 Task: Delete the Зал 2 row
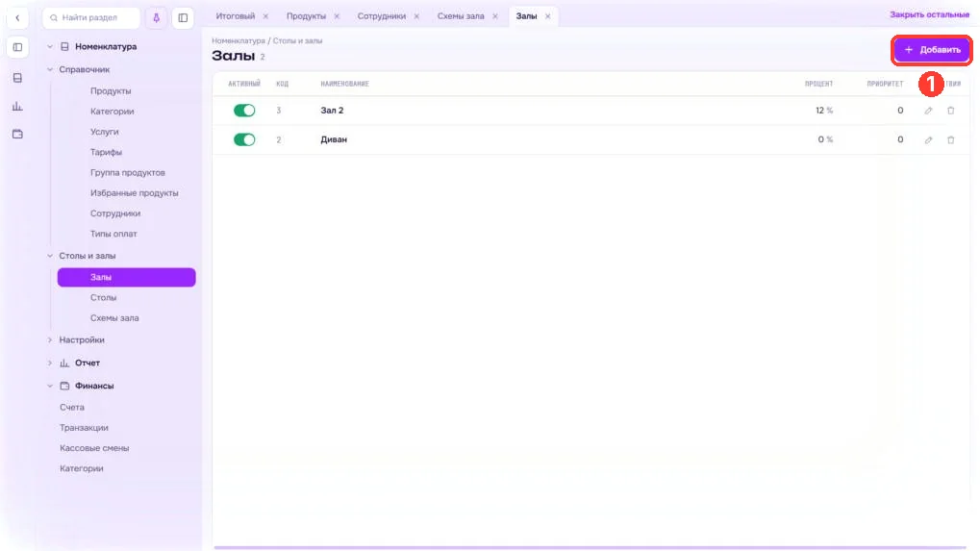click(950, 111)
